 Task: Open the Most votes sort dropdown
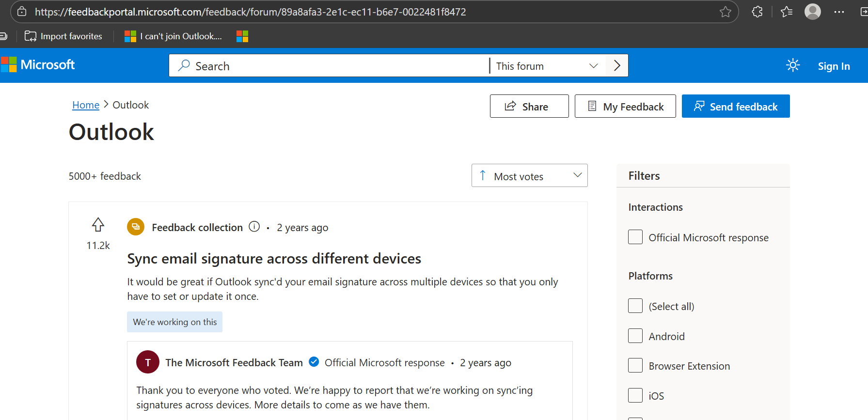tap(530, 175)
